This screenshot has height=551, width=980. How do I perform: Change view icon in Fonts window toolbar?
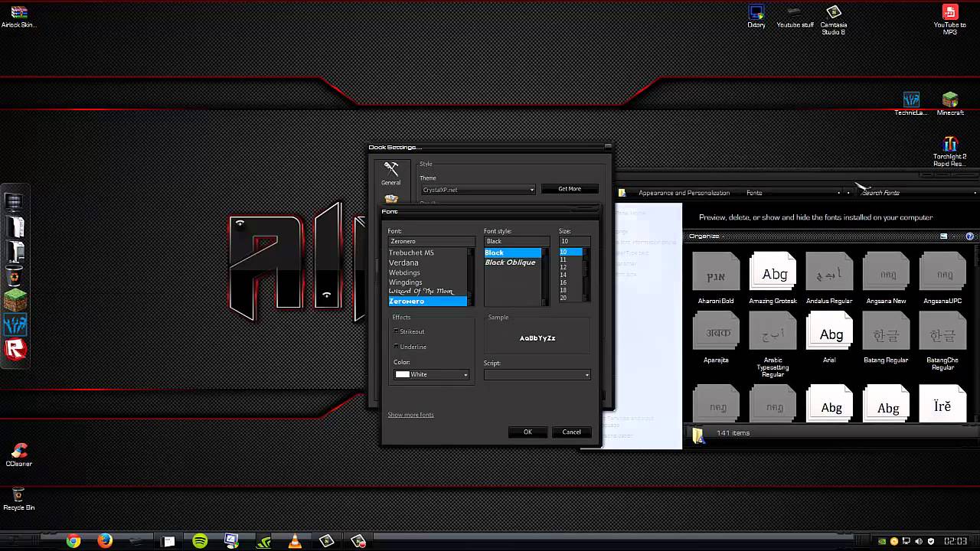[x=944, y=236]
